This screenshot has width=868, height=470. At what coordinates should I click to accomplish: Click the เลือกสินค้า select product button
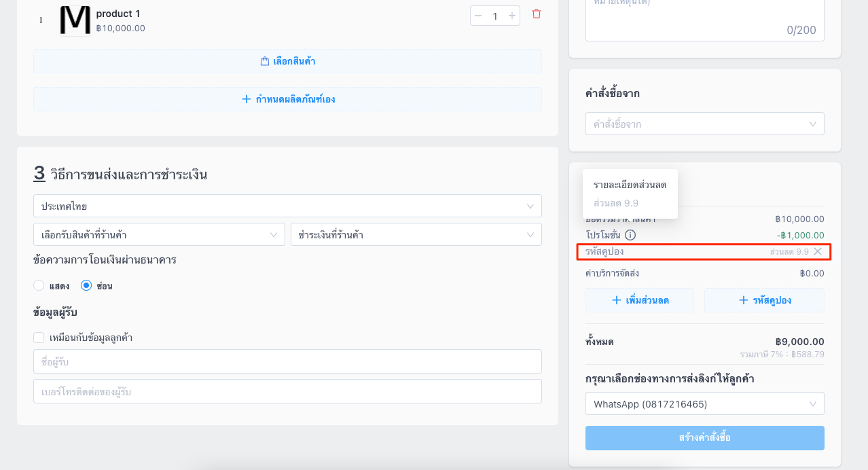[287, 61]
